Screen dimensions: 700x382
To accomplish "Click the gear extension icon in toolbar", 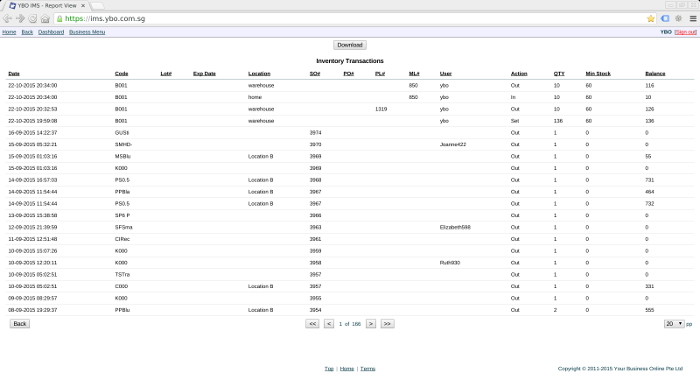I will 679,19.
